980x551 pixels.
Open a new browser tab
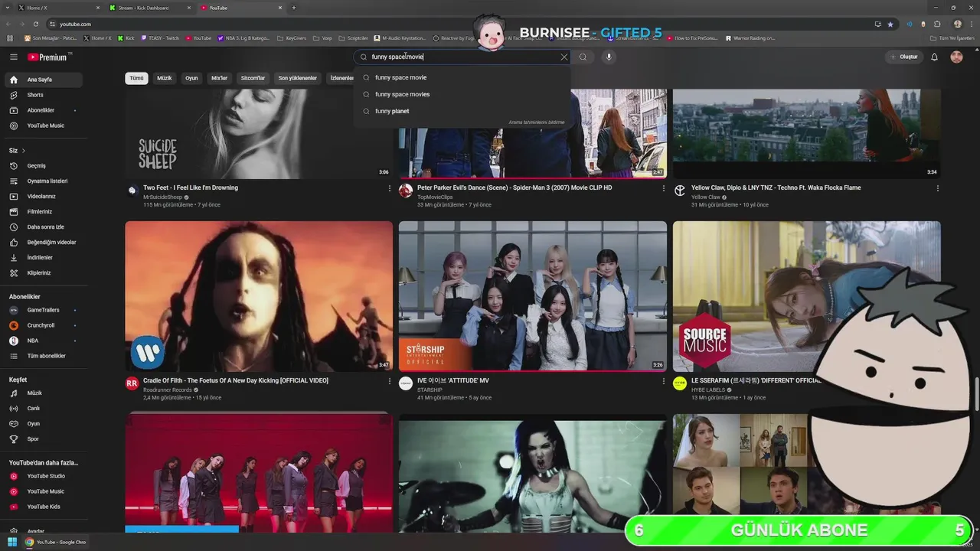pos(294,8)
